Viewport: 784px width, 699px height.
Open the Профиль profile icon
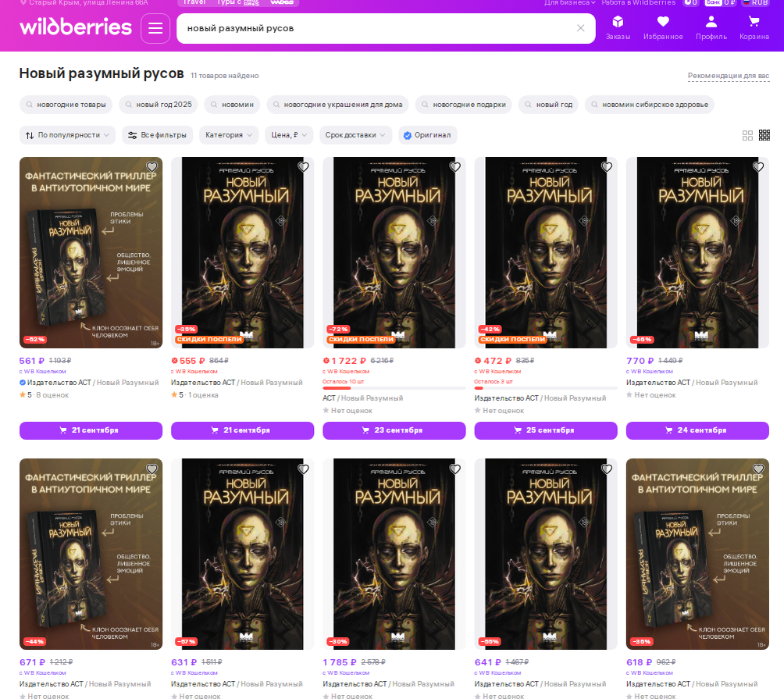tap(711, 28)
